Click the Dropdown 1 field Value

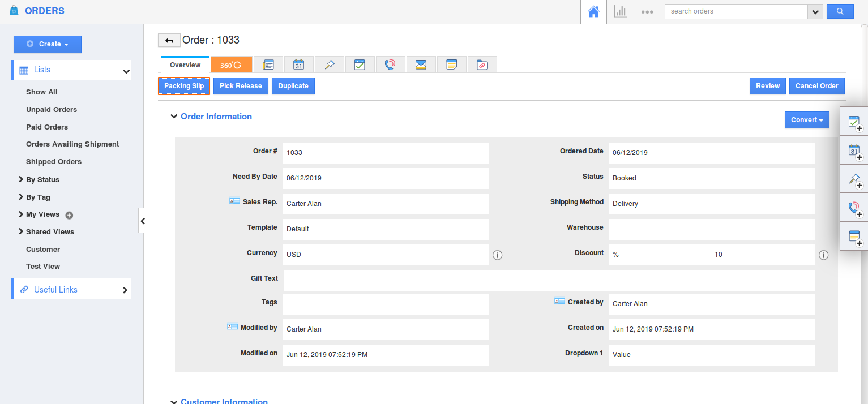point(712,355)
